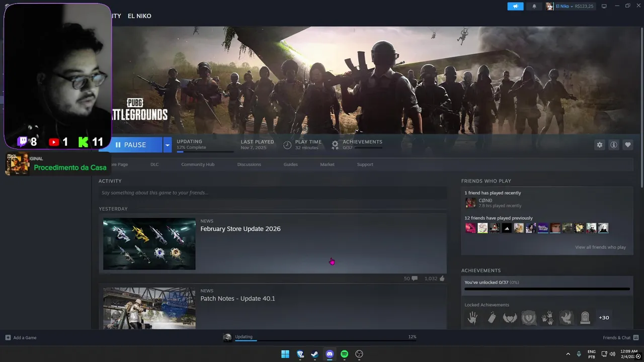The image size is (644, 362).
Task: Open Patch Notes - Update 40.1 news
Action: pos(237,299)
